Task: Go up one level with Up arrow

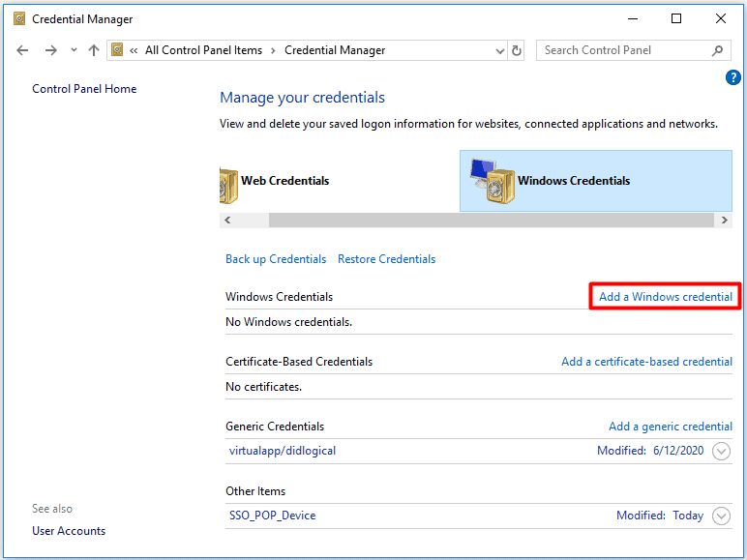Action: tap(94, 50)
